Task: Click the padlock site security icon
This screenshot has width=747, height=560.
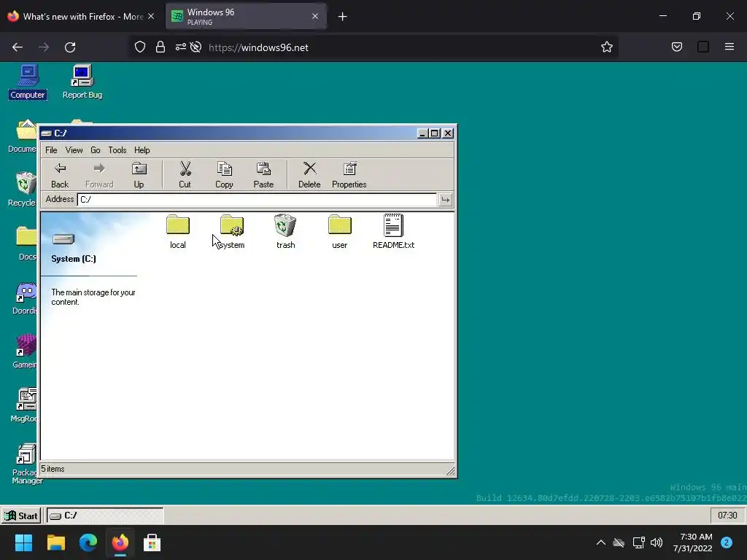Action: [x=160, y=47]
